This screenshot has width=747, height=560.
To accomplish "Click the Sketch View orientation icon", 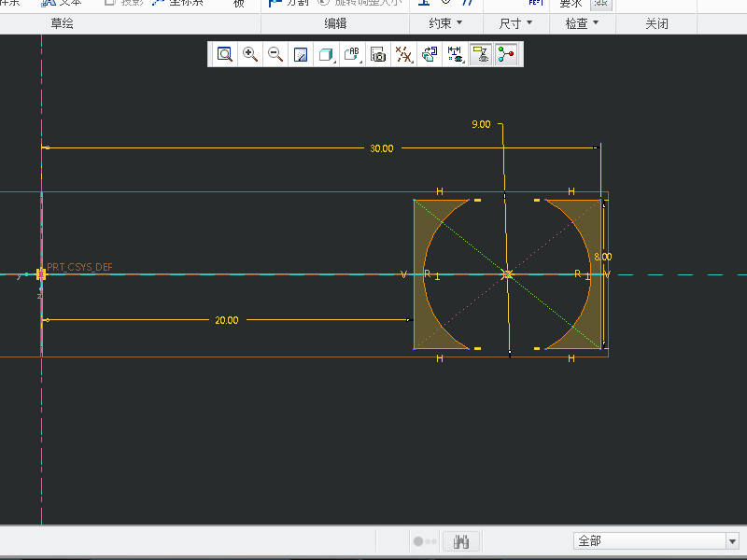I will (x=430, y=54).
